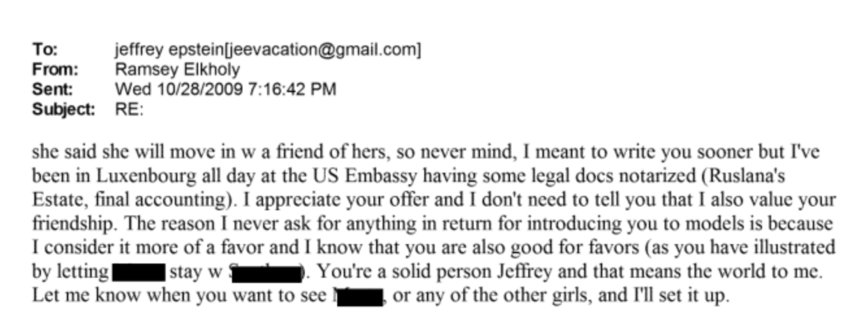
Task: Click the "Subject:" field label
Action: point(63,109)
